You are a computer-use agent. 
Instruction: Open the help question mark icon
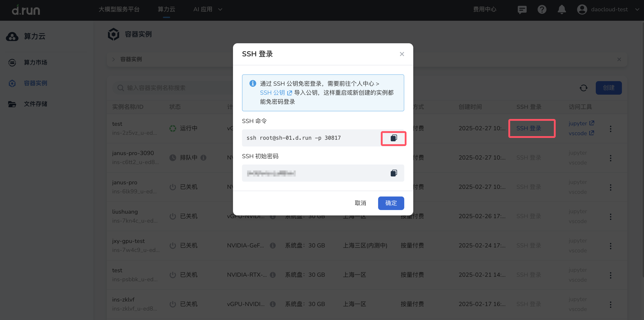coord(542,9)
